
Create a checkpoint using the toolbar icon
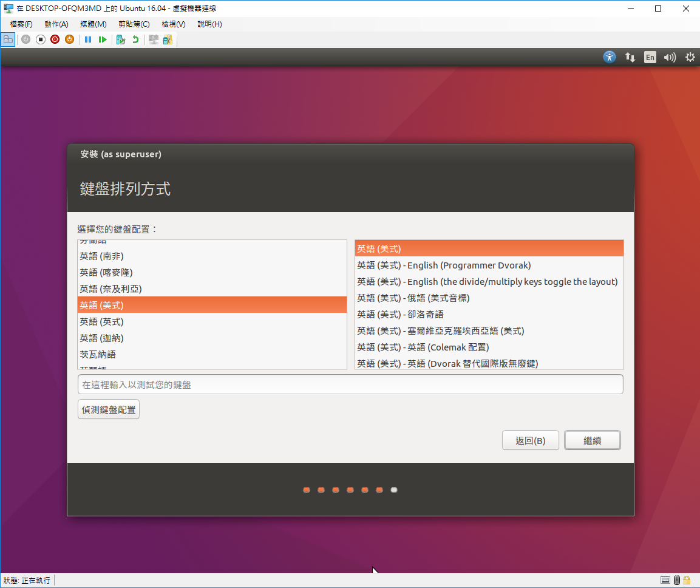point(121,39)
